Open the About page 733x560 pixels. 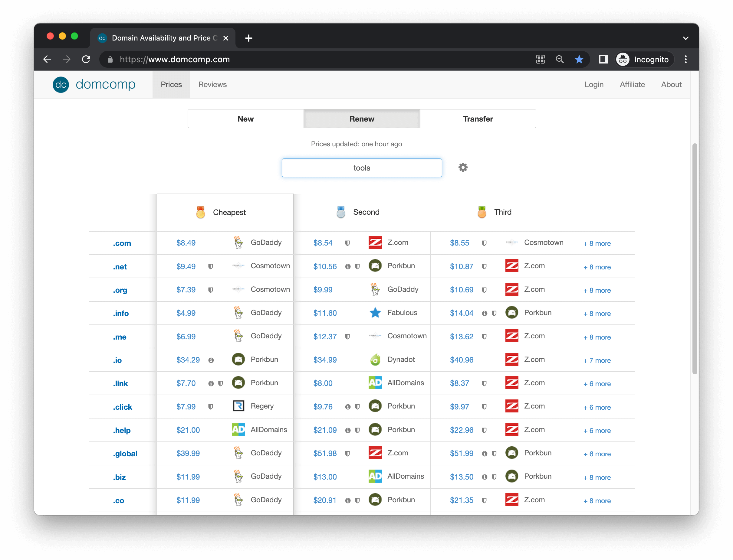tap(671, 85)
